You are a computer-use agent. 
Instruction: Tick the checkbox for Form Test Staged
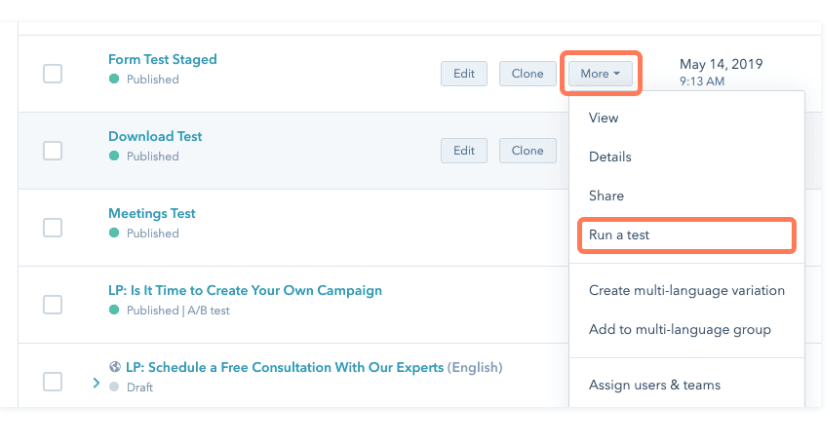pyautogui.click(x=52, y=74)
